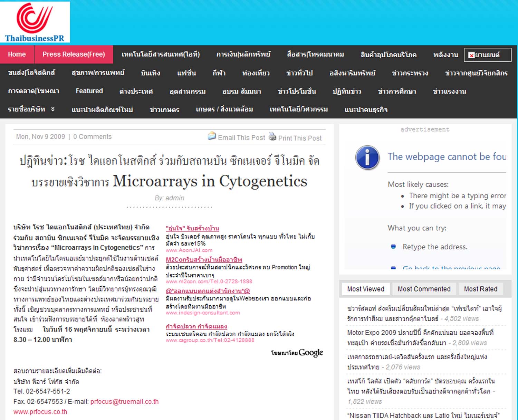Open ปฏิทินข่าว category

tap(347, 92)
